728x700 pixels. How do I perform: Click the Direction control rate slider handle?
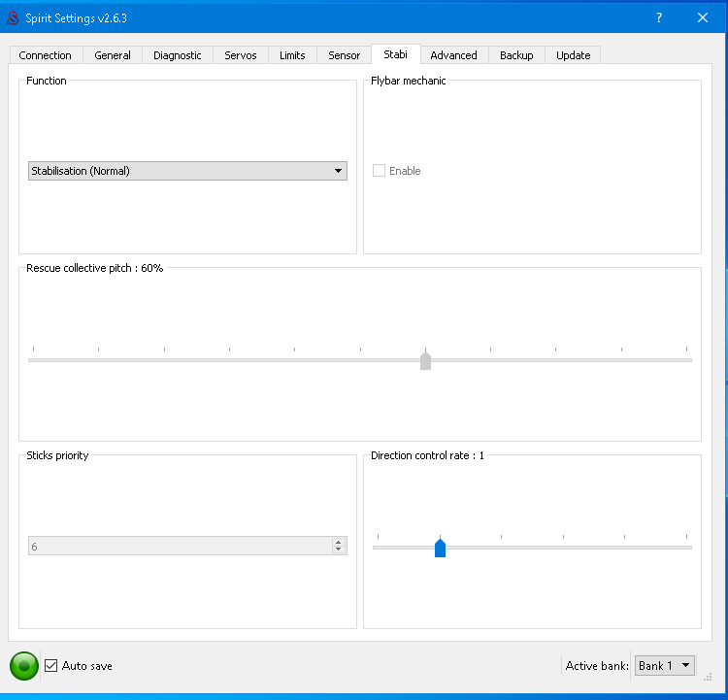tap(440, 549)
